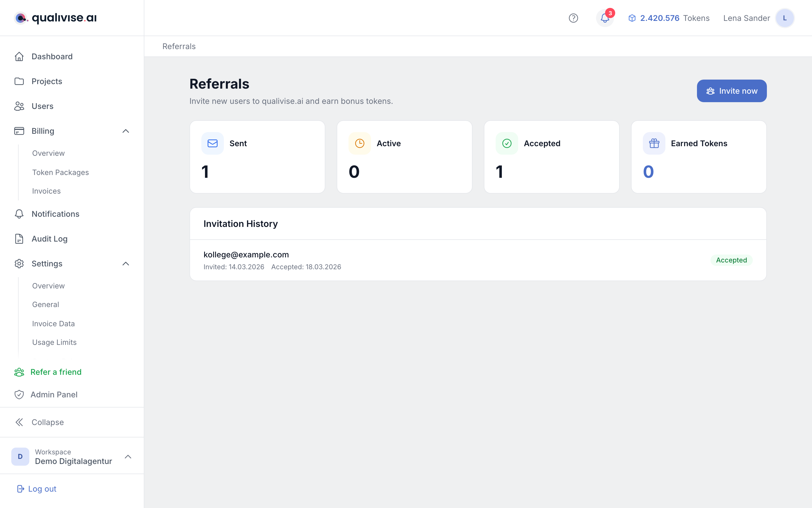
Task: Collapse the sidebar with double-chevron icon
Action: (x=19, y=422)
